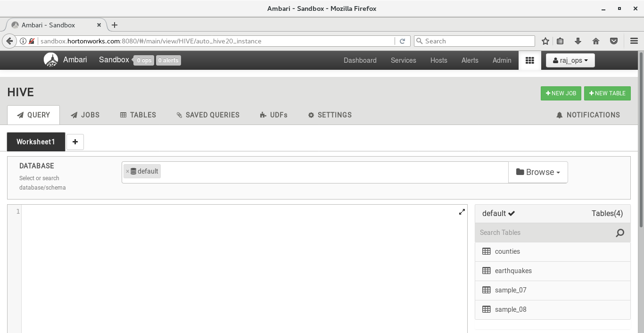Open the Dashboard menu item
This screenshot has height=333, width=644.
click(x=360, y=60)
